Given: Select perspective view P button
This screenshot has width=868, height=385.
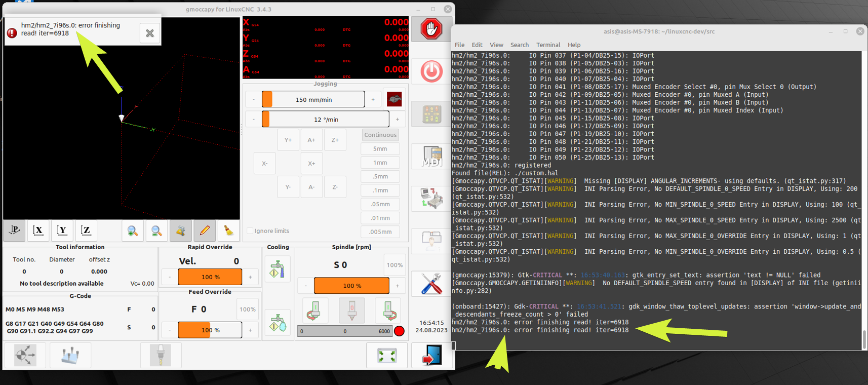Looking at the screenshot, I should tap(15, 230).
